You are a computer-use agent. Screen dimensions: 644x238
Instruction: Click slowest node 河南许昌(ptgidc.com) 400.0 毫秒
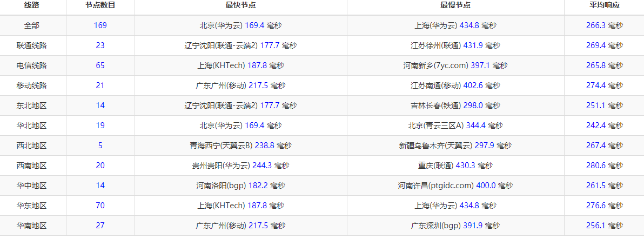455,186
